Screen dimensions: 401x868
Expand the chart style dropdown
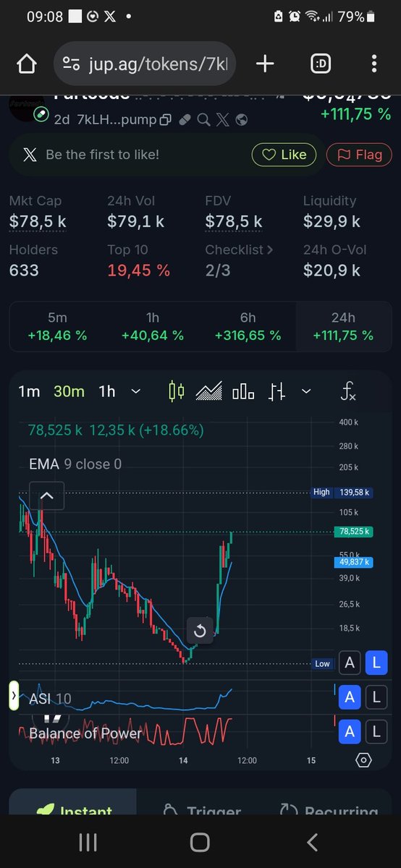(306, 391)
